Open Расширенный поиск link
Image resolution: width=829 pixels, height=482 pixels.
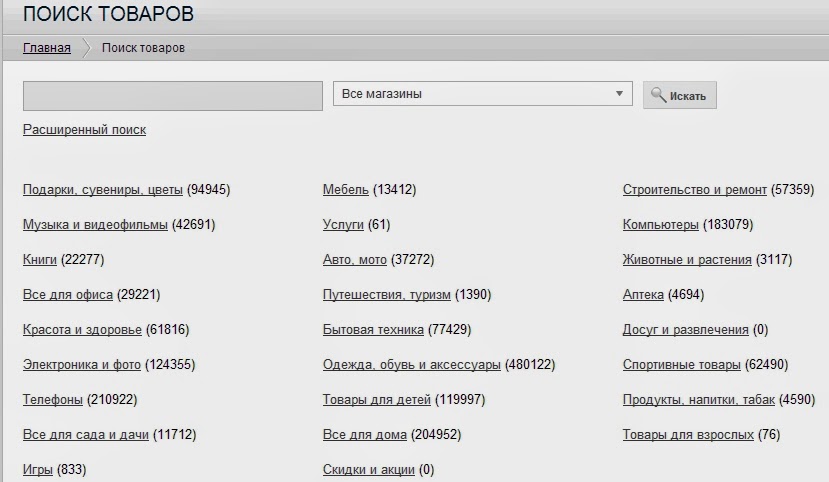click(84, 130)
